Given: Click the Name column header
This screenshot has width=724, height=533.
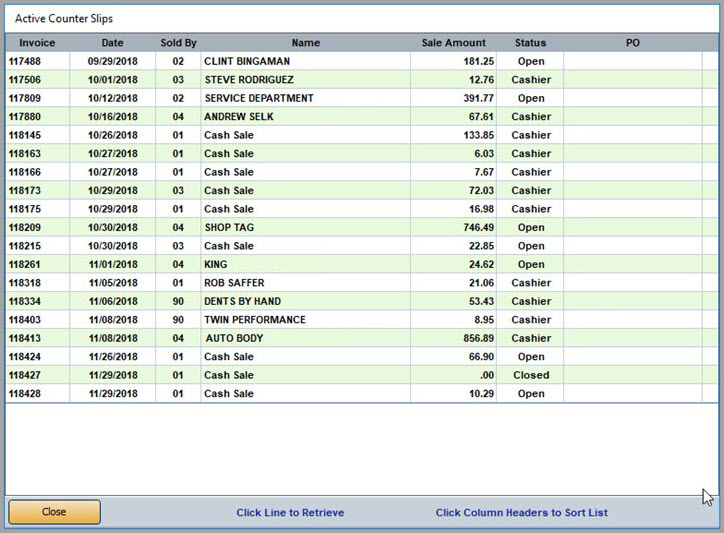Looking at the screenshot, I should [305, 43].
